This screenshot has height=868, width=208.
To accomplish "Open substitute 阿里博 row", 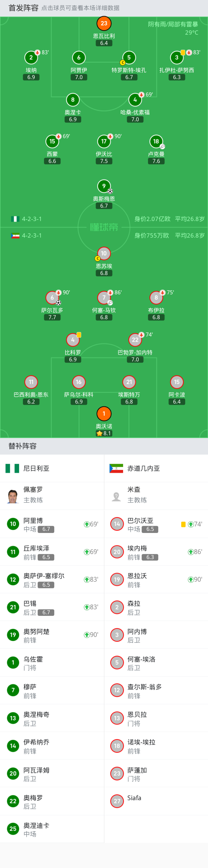I will tap(52, 525).
